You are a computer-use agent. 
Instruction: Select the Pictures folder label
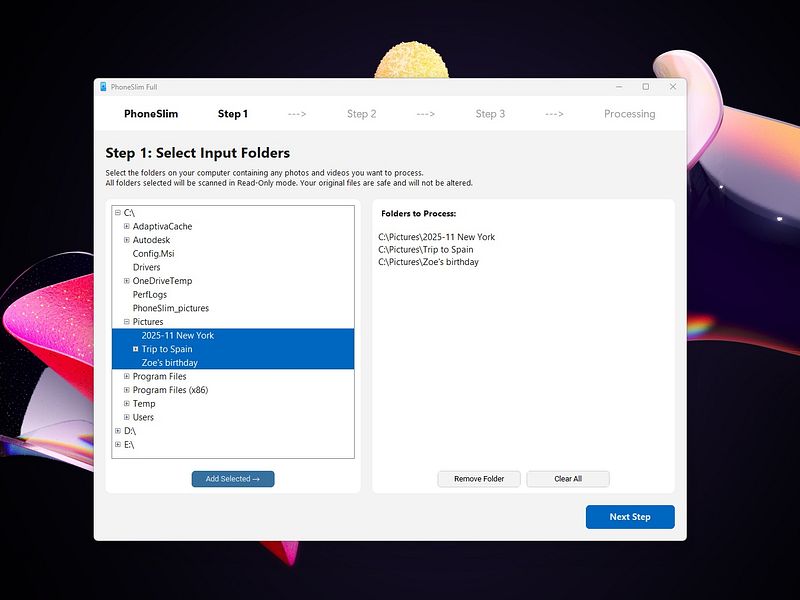click(x=148, y=321)
